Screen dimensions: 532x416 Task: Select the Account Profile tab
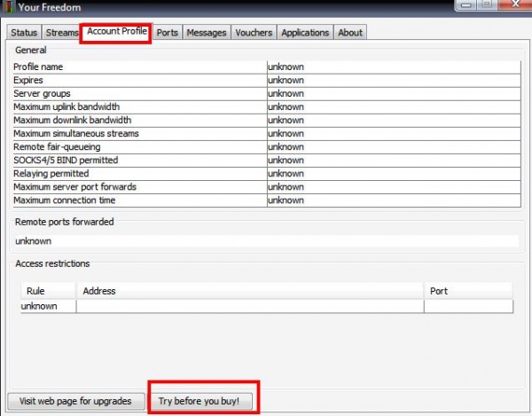point(117,31)
